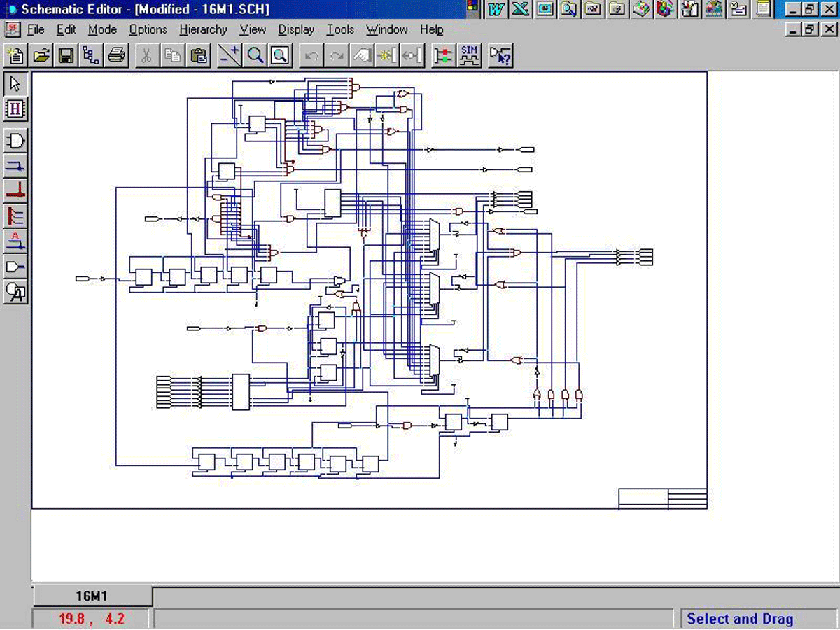The width and height of the screenshot is (840, 630).
Task: Click the magnifier Find icon in Office shortcut bar
Action: [x=569, y=8]
